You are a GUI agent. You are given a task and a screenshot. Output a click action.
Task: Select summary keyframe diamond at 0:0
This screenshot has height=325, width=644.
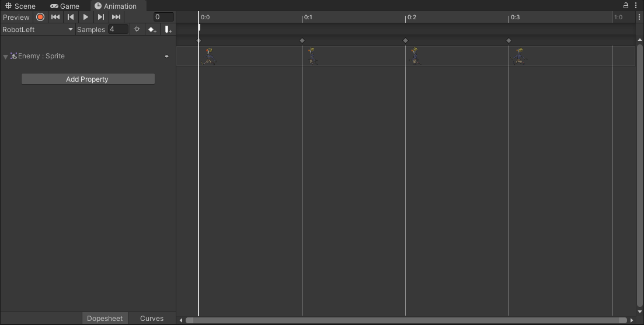199,41
